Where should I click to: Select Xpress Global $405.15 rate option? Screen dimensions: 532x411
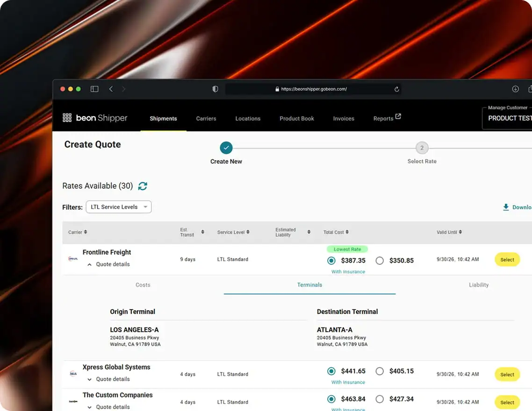point(380,371)
